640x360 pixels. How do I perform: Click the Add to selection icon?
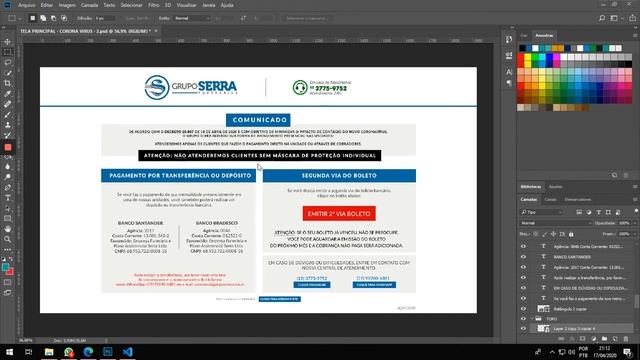[43, 18]
